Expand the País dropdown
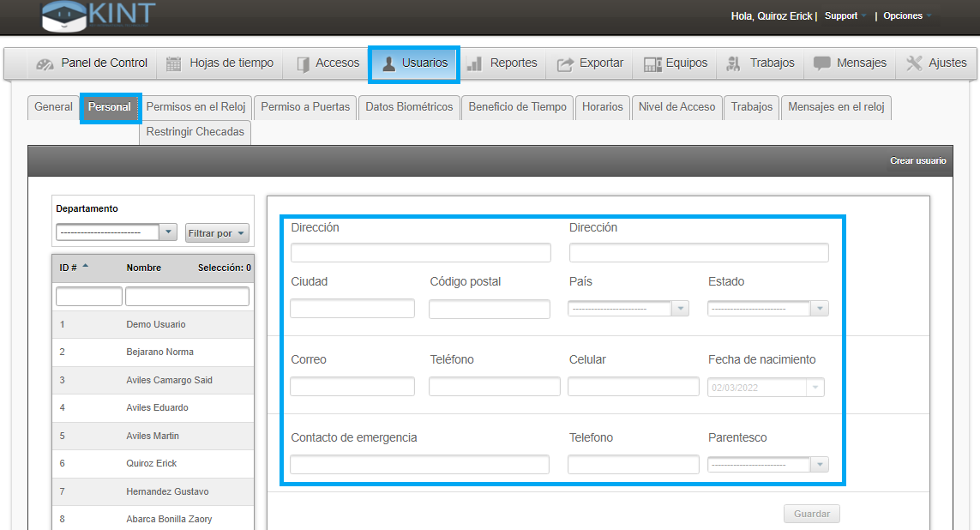 pos(680,309)
